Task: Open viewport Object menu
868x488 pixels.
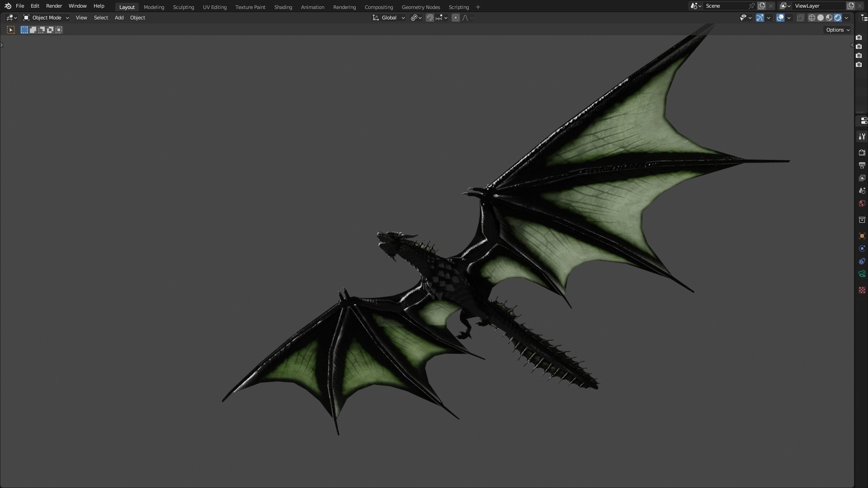Action: point(137,18)
